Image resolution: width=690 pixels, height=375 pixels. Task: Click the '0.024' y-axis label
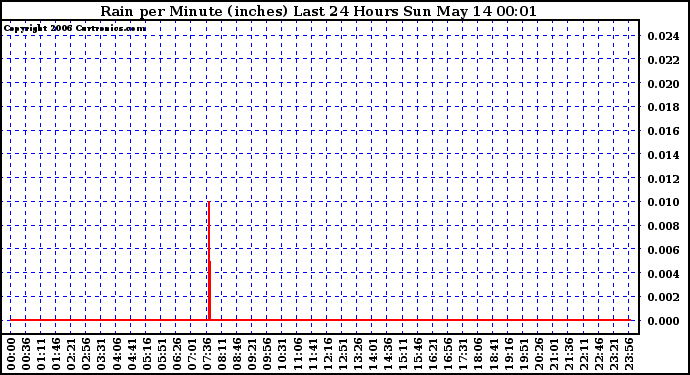tap(663, 36)
